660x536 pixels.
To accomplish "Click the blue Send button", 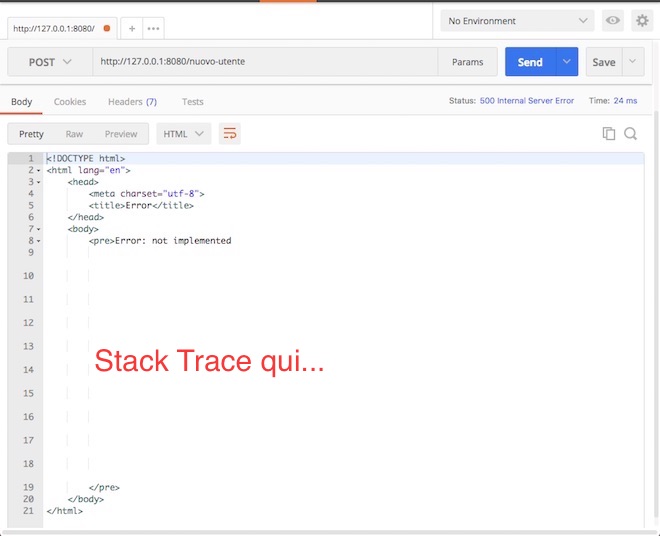I will (530, 62).
